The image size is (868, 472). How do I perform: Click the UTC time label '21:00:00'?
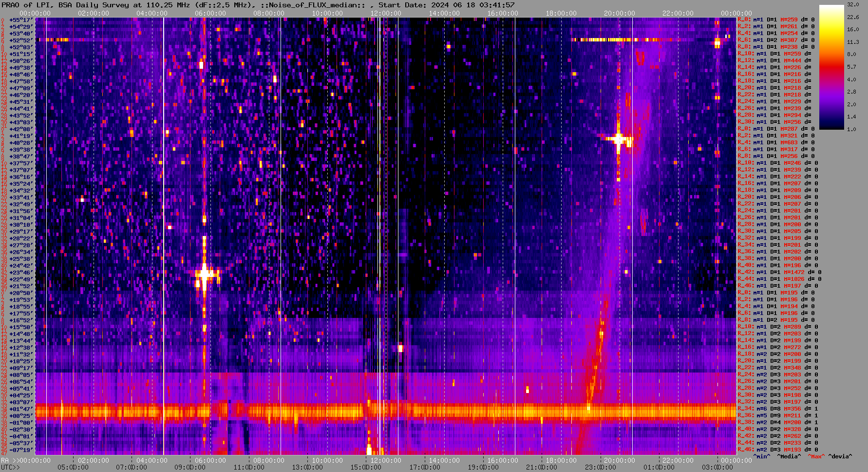pyautogui.click(x=542, y=467)
